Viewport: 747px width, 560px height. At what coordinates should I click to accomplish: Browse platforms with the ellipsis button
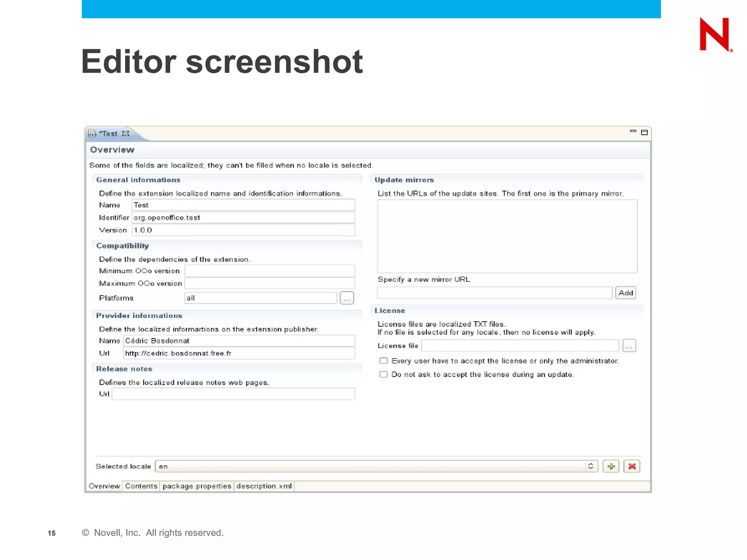[x=347, y=298]
